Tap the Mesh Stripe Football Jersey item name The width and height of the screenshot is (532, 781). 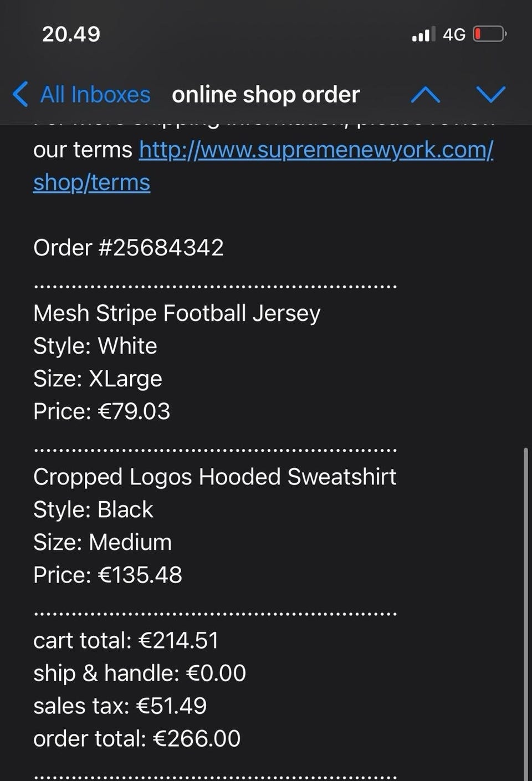pyautogui.click(x=177, y=313)
